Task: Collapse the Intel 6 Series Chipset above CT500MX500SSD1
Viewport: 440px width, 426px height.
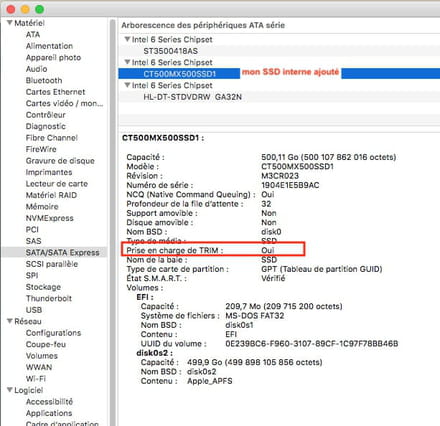Action: pyautogui.click(x=127, y=62)
